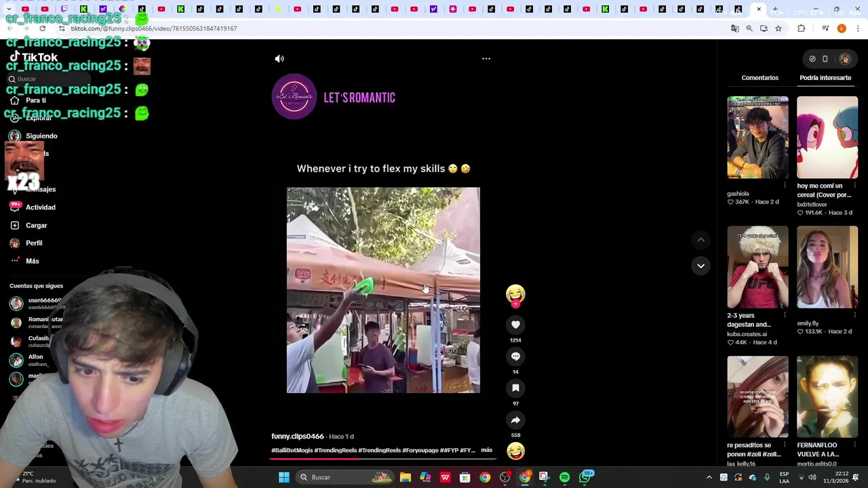
Task: Save video via bookmark icon showing 97
Action: pos(515,388)
